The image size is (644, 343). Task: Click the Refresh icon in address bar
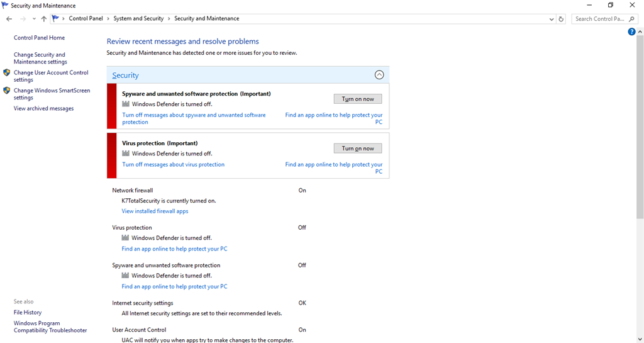(561, 19)
